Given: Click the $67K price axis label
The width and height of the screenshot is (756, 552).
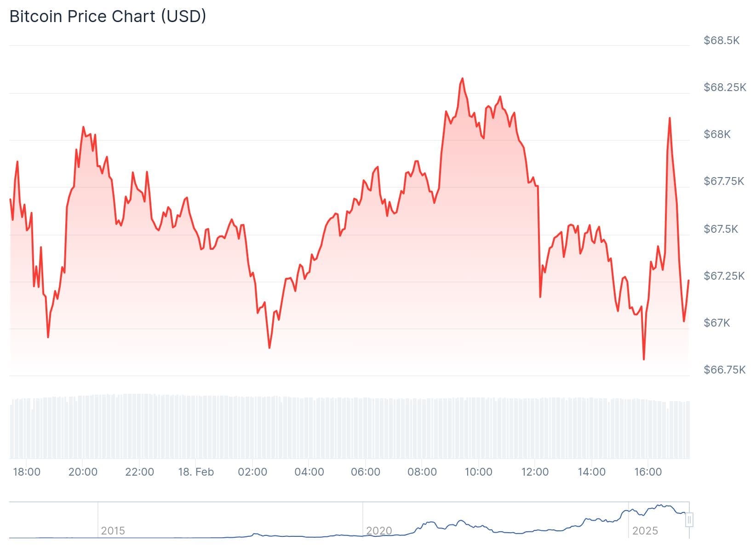Looking at the screenshot, I should [716, 323].
